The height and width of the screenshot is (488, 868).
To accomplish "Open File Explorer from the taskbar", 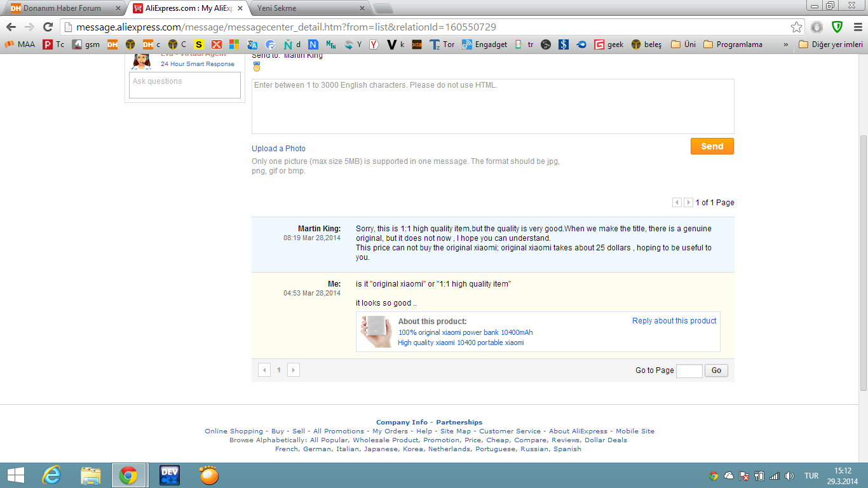I will (x=90, y=475).
